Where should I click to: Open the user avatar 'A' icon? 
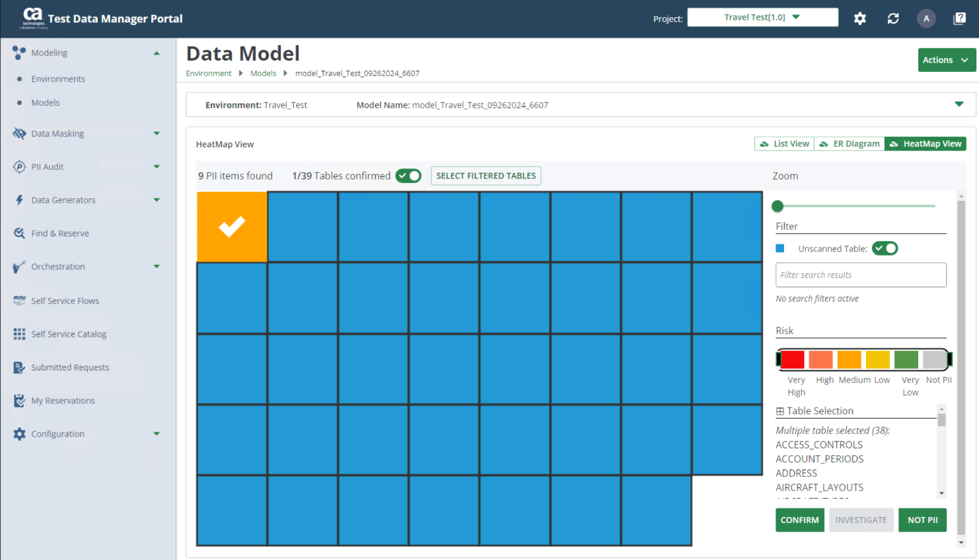point(926,18)
